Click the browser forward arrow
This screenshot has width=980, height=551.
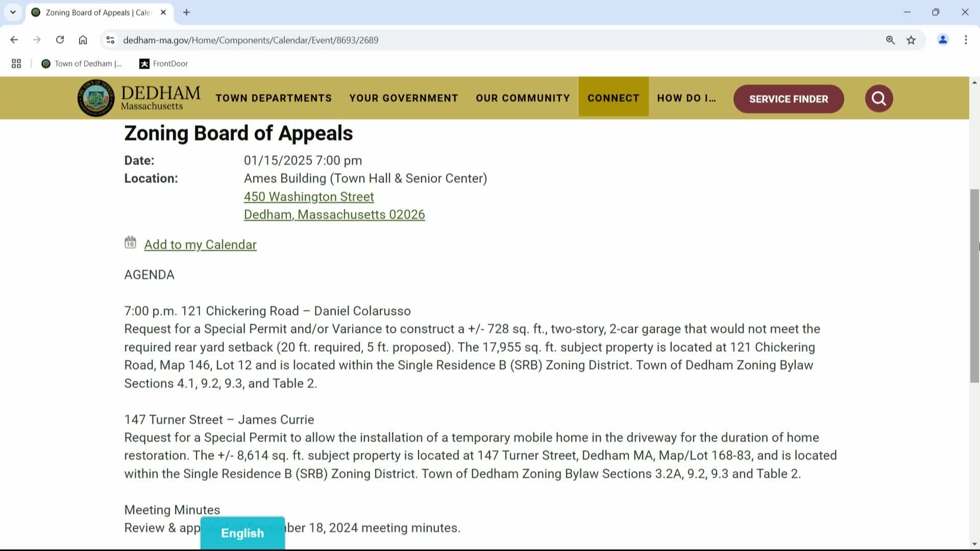[x=37, y=40]
